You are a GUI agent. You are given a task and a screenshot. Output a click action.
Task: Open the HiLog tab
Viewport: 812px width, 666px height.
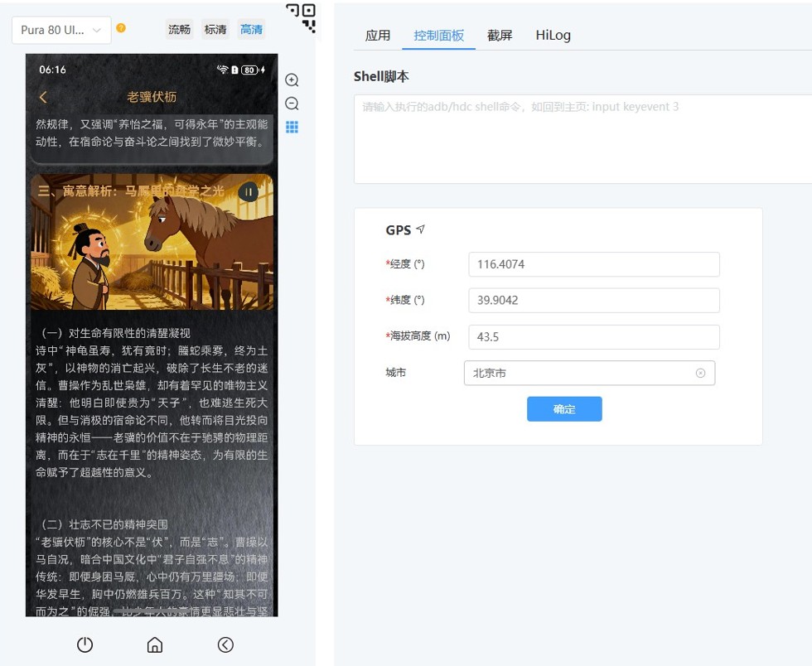pos(553,35)
